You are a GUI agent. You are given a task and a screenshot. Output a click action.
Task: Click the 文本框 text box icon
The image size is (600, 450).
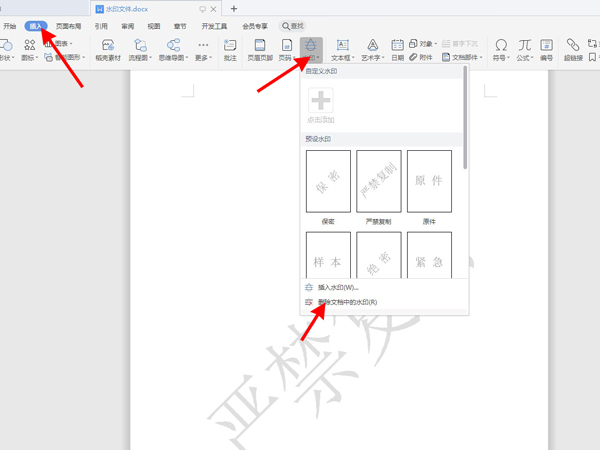(x=342, y=50)
